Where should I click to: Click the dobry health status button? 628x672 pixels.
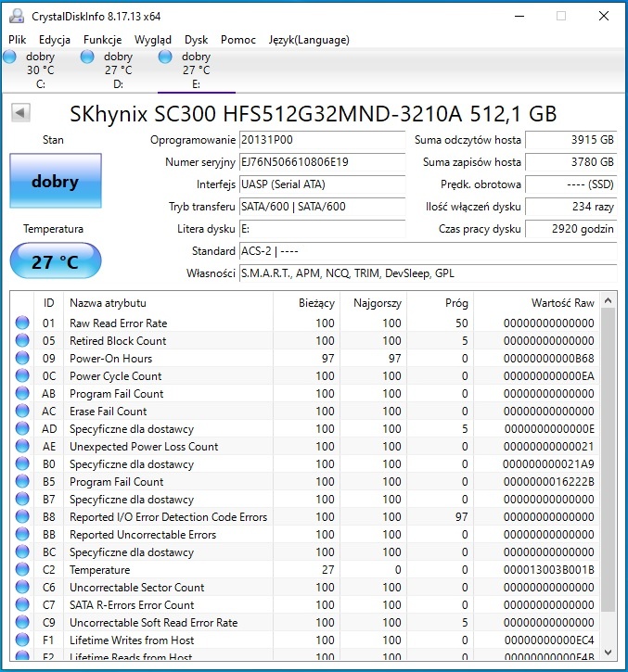[x=56, y=181]
